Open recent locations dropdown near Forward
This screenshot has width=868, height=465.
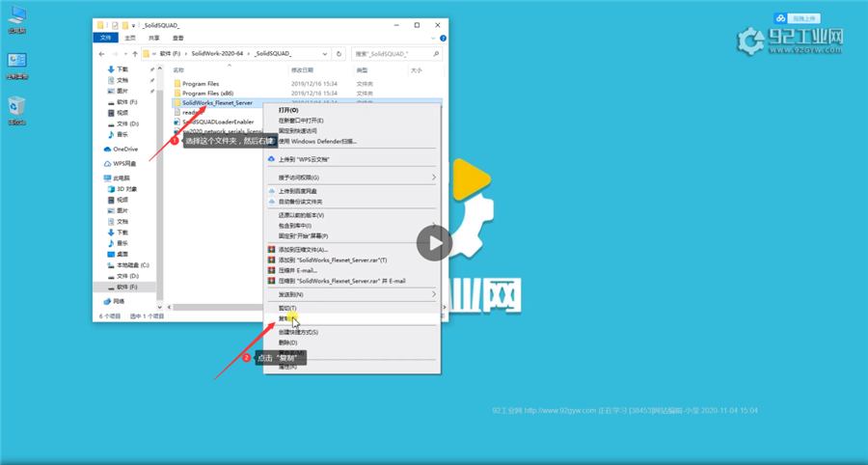pyautogui.click(x=124, y=54)
